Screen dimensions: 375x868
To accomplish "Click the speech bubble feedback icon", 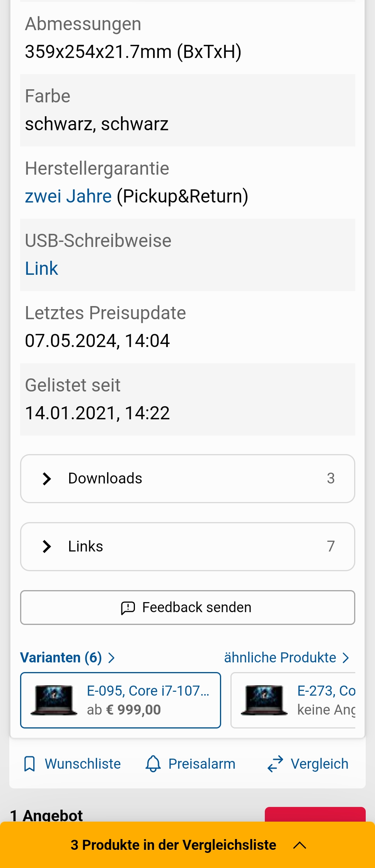I will [128, 608].
